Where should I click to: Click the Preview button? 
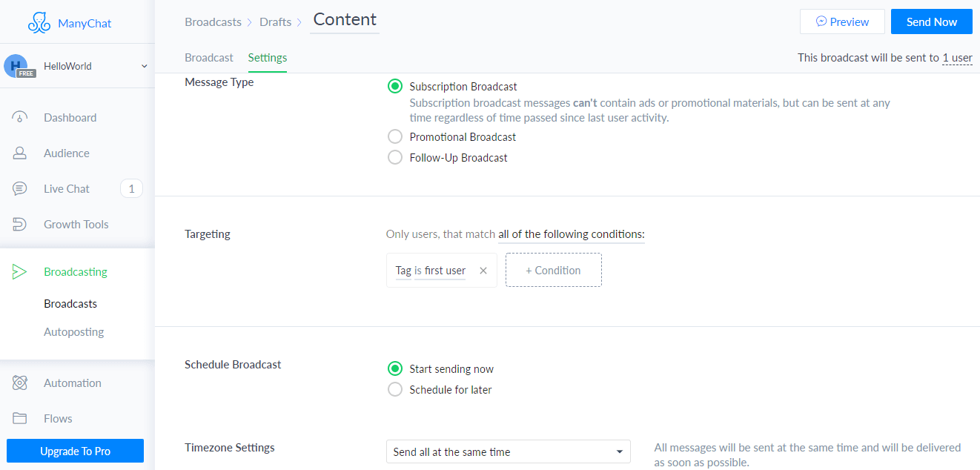(842, 21)
